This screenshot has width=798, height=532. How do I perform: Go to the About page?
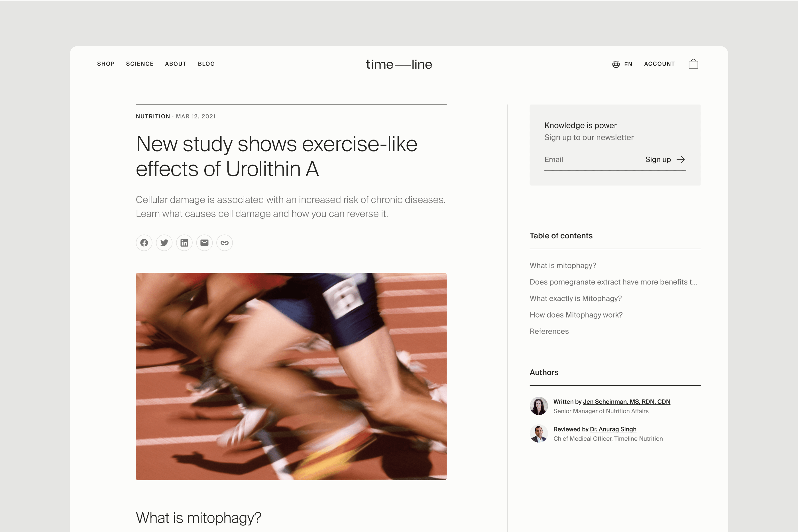[x=176, y=64]
